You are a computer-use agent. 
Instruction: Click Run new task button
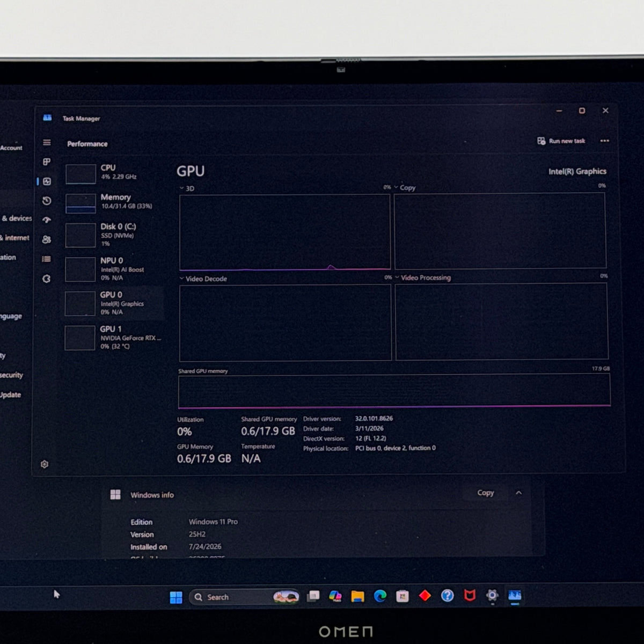(561, 141)
